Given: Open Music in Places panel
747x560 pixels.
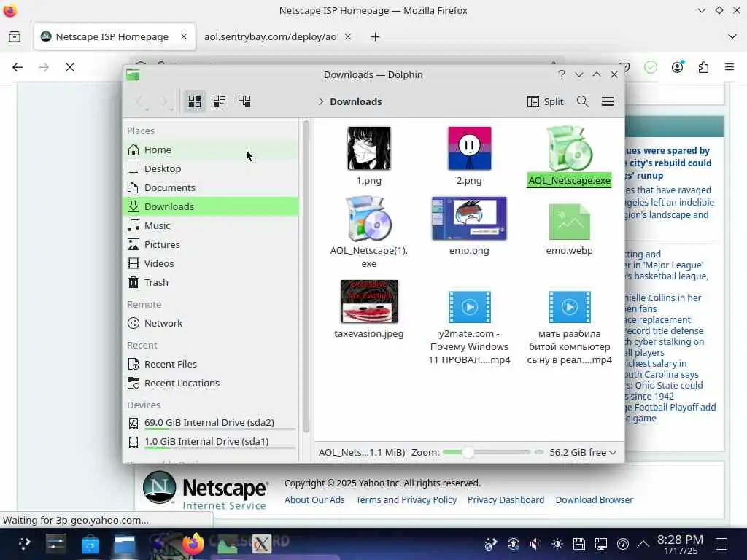Looking at the screenshot, I should tap(211, 226).
